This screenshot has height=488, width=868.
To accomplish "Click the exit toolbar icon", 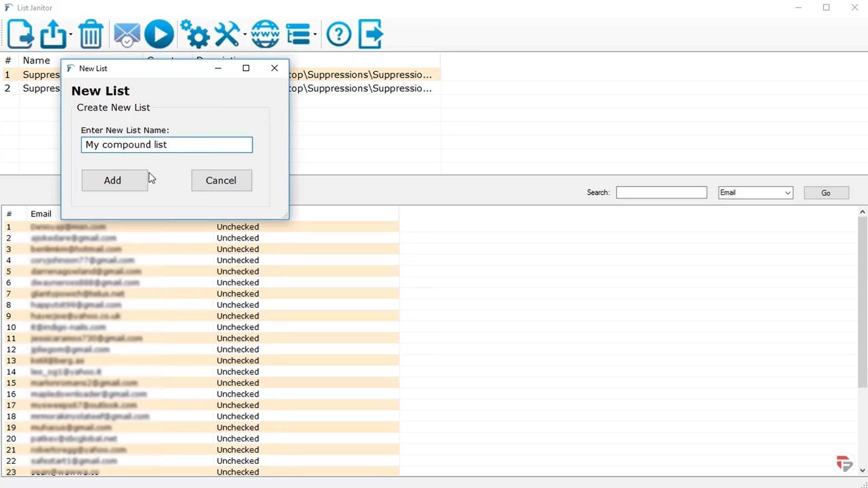I will point(370,34).
